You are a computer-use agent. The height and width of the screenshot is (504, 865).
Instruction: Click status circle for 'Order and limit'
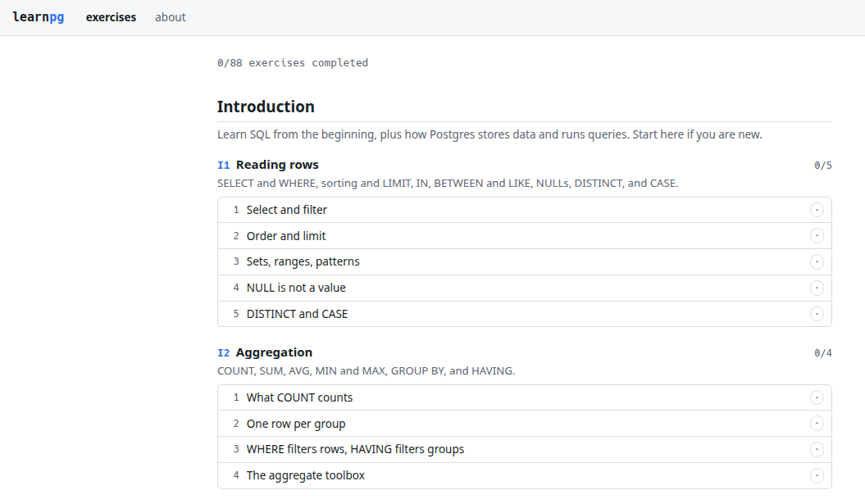click(x=817, y=236)
